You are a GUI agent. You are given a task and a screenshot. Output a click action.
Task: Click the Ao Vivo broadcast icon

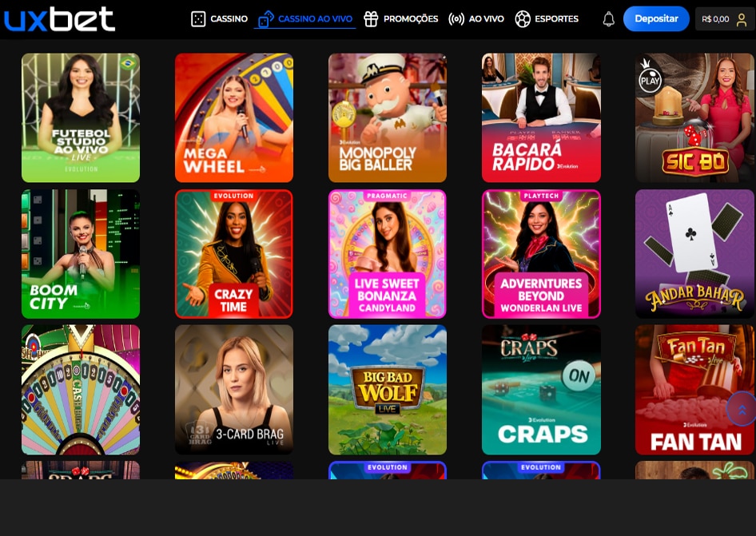pos(456,18)
